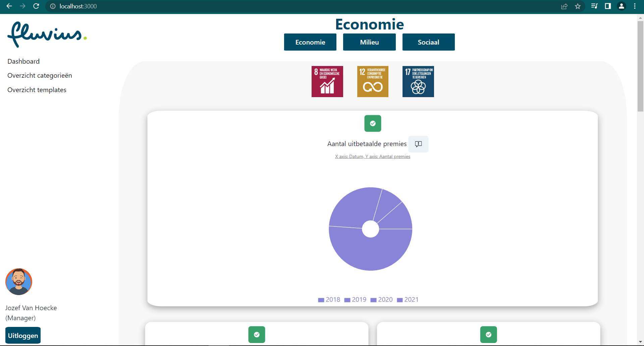Click the Fluvius logo
644x346 pixels.
pos(47,34)
